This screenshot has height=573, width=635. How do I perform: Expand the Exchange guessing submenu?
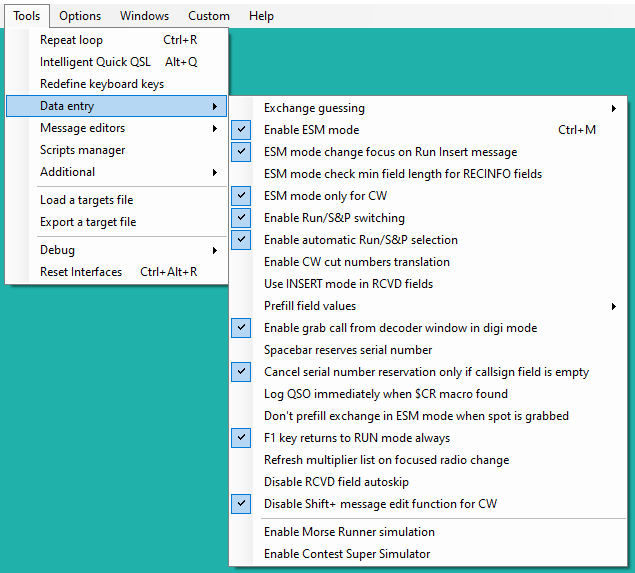(x=428, y=108)
